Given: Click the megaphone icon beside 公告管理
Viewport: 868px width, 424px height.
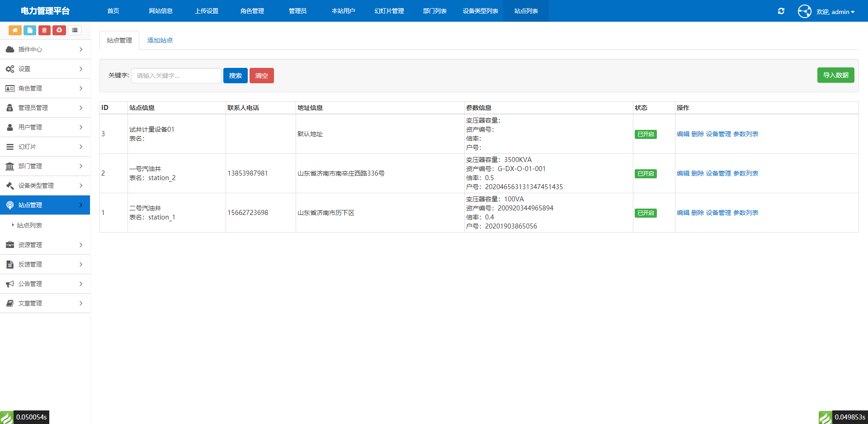Looking at the screenshot, I should (x=10, y=284).
